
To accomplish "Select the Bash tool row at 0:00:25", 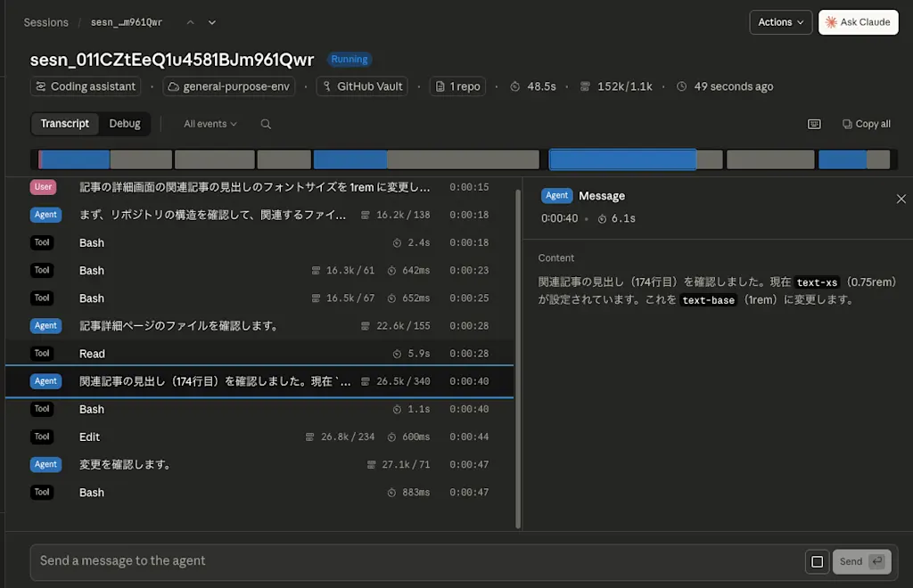I will tap(259, 298).
